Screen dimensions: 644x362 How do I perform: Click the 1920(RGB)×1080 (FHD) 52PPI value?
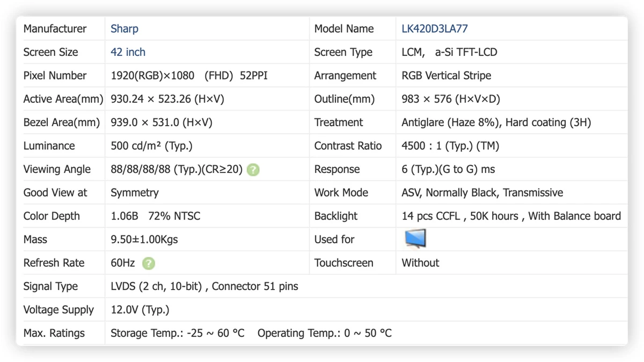click(x=189, y=76)
